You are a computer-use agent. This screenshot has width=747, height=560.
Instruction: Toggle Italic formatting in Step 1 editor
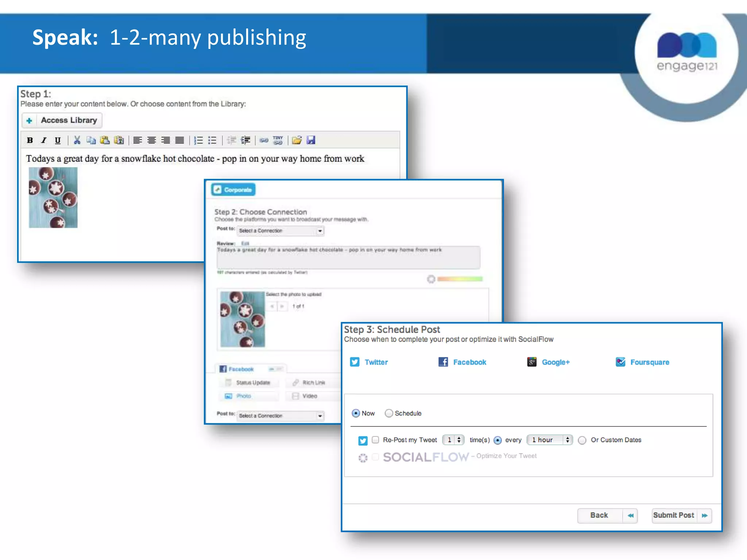pyautogui.click(x=44, y=140)
